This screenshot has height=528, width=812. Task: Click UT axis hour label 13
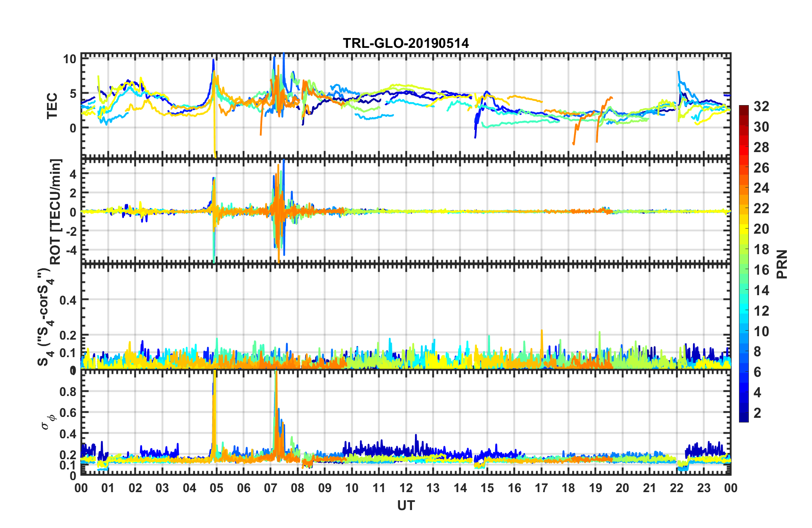coord(433,488)
